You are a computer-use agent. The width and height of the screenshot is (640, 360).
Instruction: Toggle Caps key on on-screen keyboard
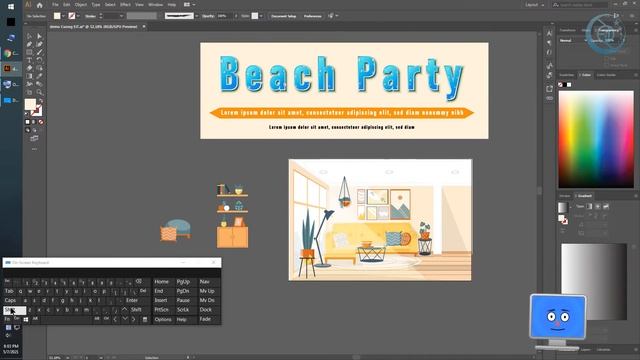[x=13, y=300]
